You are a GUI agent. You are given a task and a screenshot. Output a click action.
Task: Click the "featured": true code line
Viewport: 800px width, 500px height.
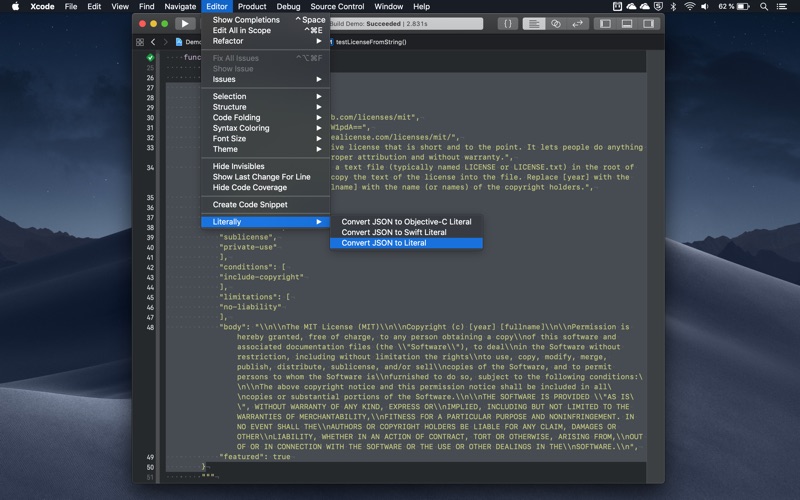[255, 457]
